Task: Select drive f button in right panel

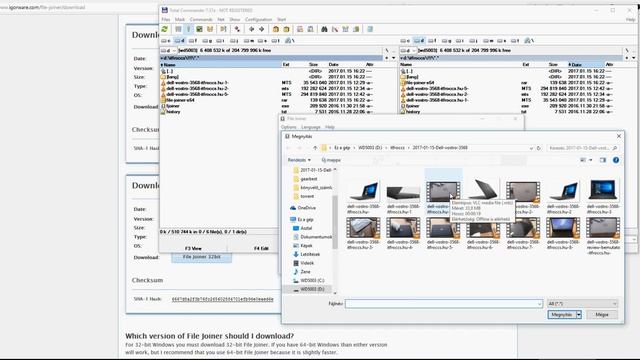Action: tap(432, 41)
